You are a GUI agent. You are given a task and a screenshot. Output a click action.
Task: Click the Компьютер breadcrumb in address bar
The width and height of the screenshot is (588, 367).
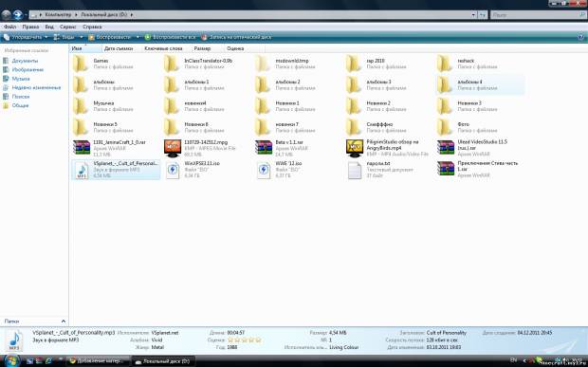tap(58, 15)
